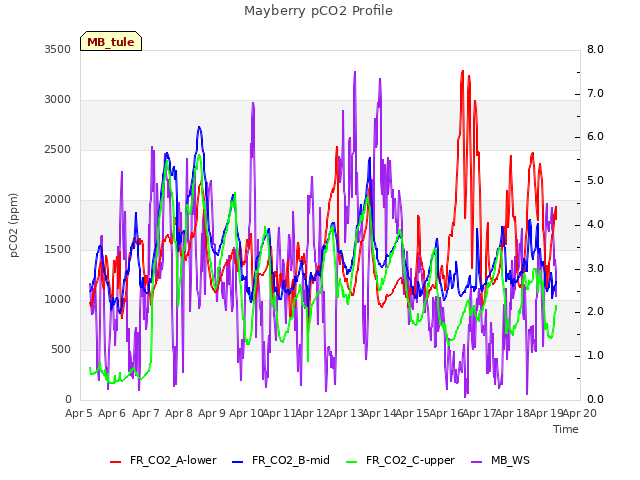The height and width of the screenshot is (480, 640).
Task: Click the Apr 7 date tick label
Action: (x=145, y=413)
